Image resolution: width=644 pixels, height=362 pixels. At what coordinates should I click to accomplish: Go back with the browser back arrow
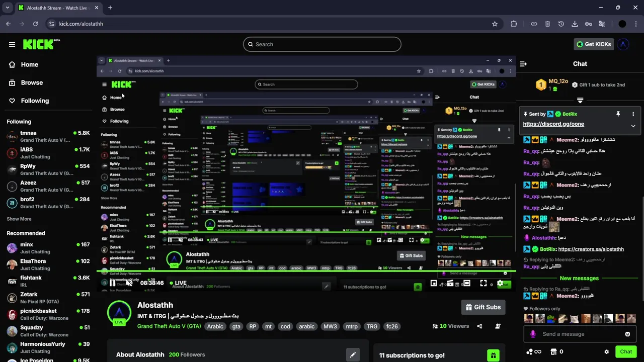tap(8, 24)
